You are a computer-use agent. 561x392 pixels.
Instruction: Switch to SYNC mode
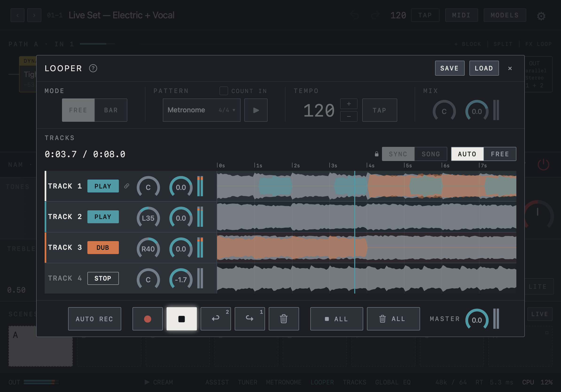click(x=398, y=154)
